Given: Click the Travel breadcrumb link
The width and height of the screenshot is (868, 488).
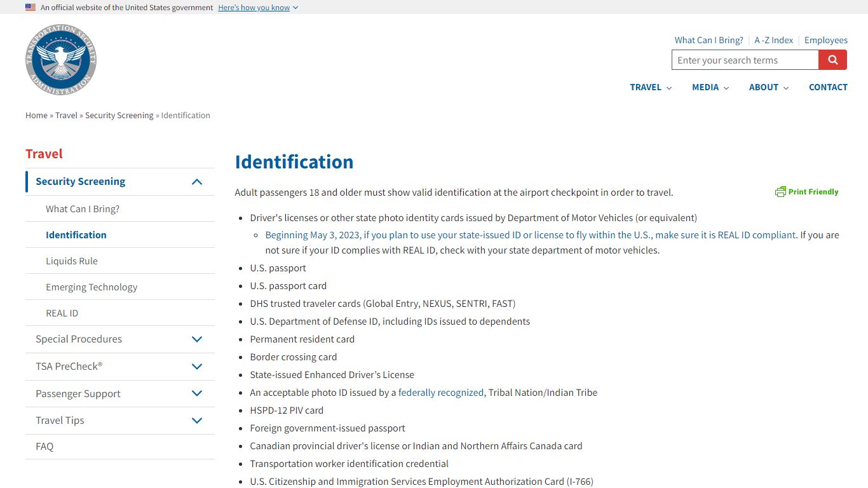Looking at the screenshot, I should (66, 116).
